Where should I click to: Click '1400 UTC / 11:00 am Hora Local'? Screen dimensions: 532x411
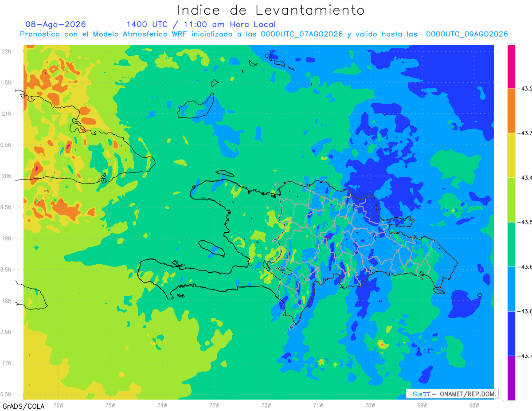pos(201,24)
